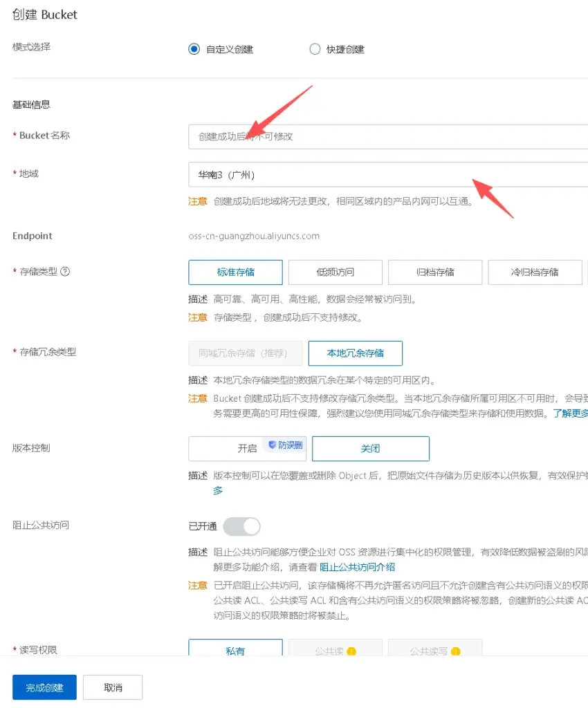Select 归档存储 storage type
Screen dimensions: 588x708
[434, 272]
